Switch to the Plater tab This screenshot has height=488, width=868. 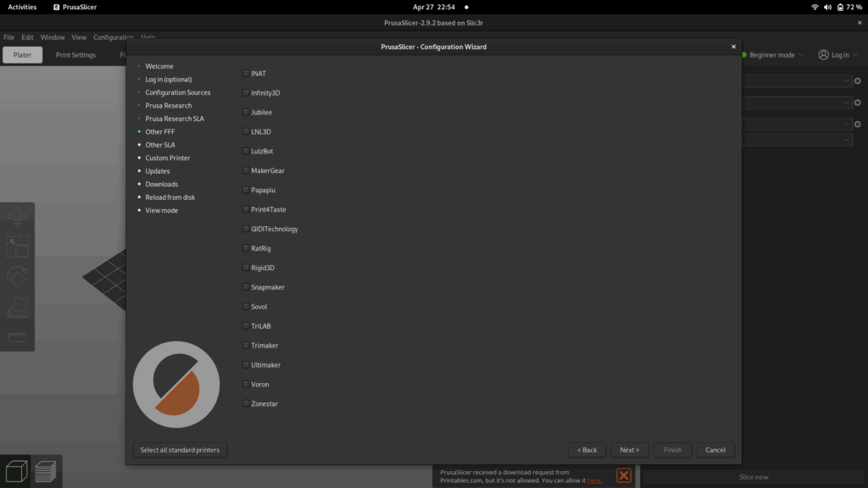(x=22, y=55)
